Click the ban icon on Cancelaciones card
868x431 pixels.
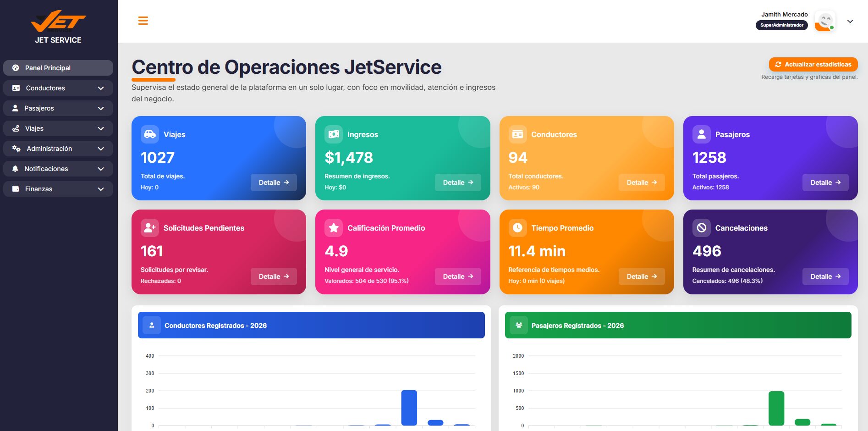[701, 228]
